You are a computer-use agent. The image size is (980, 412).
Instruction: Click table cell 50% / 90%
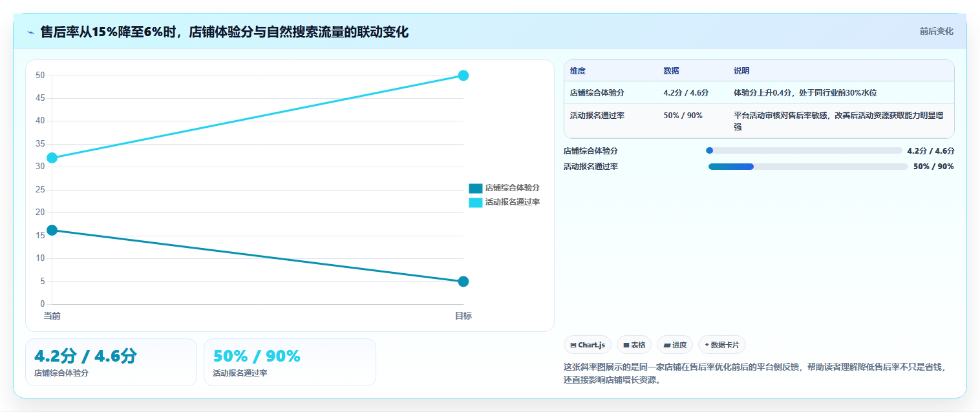(x=683, y=116)
